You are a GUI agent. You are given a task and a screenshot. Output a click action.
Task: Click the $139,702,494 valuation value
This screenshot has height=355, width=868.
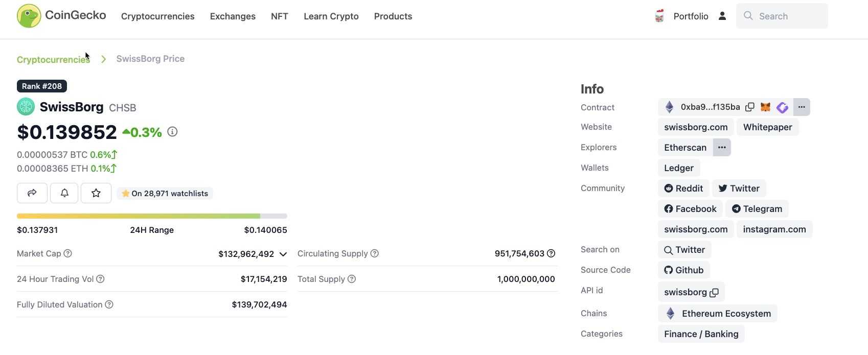point(260,304)
